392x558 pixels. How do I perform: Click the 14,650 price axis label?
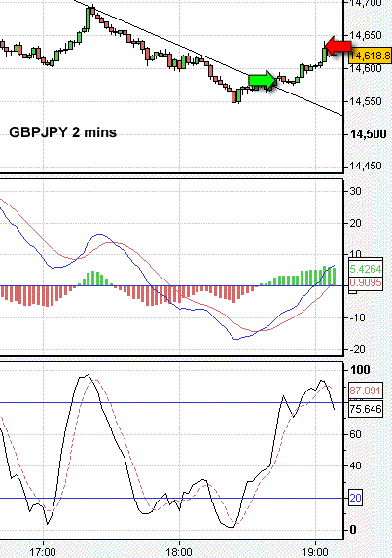(x=366, y=35)
